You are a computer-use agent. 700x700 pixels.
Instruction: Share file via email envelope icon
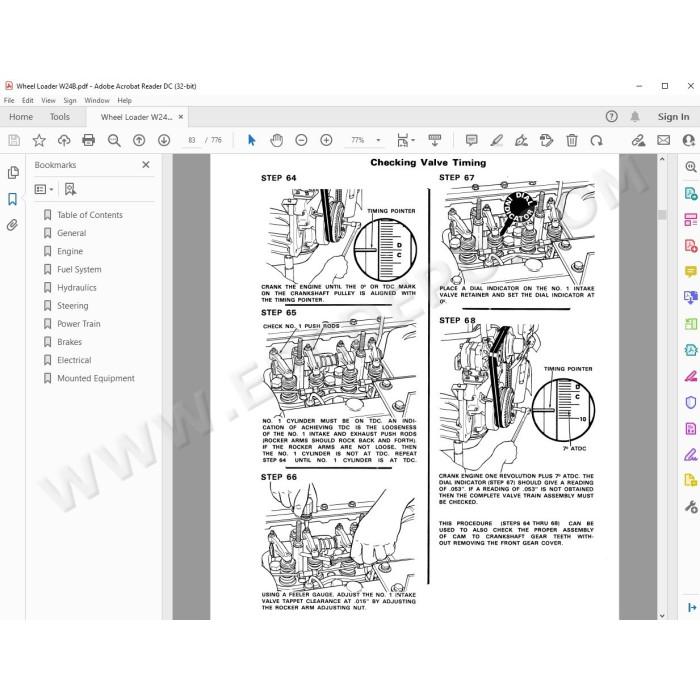click(663, 140)
